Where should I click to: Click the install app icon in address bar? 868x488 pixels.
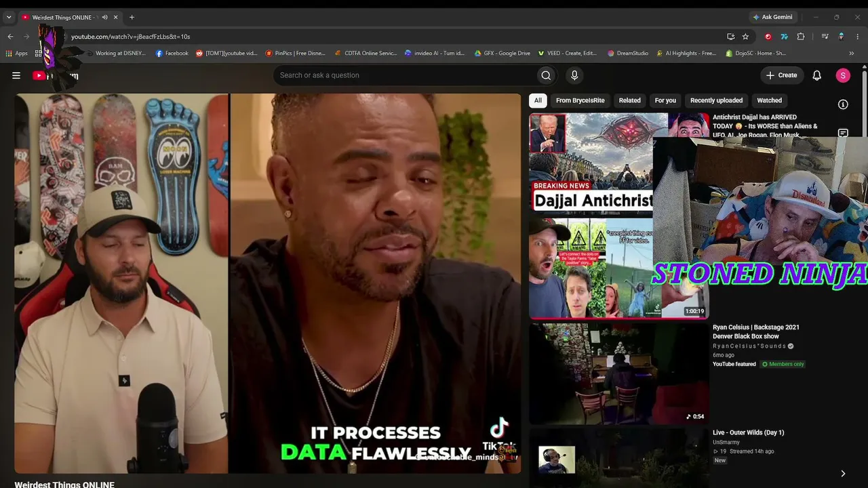click(730, 37)
